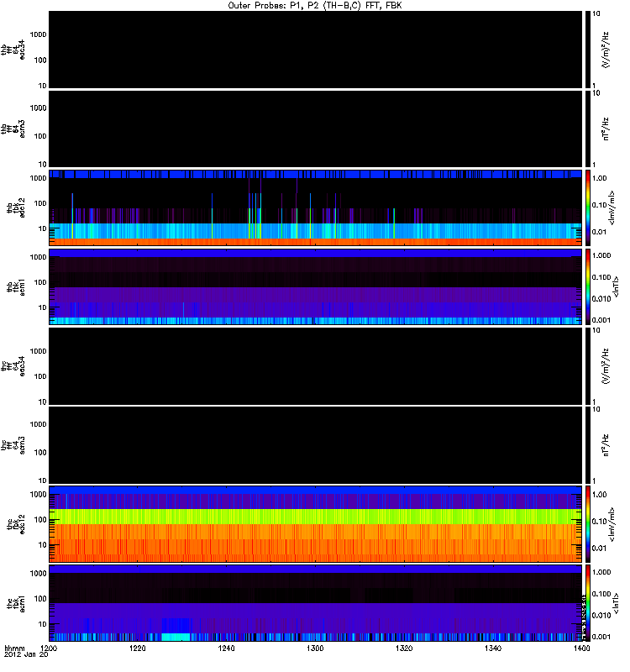Viewport: 630px width, 672px height.
Task: Click the date label '2012 Jan 20'
Action: click(26, 654)
